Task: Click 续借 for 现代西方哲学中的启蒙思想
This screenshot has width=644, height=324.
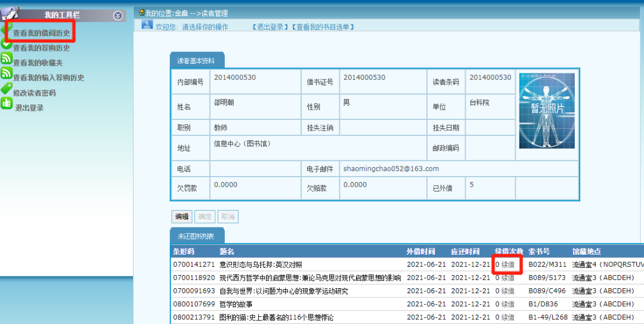Action: coord(508,278)
